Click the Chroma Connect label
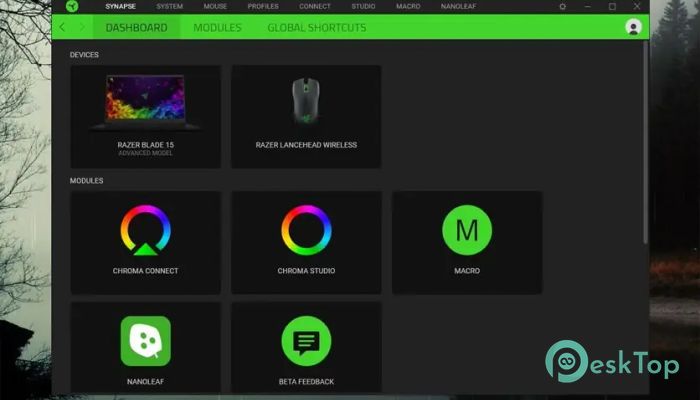Image resolution: width=700 pixels, height=400 pixels. [146, 271]
